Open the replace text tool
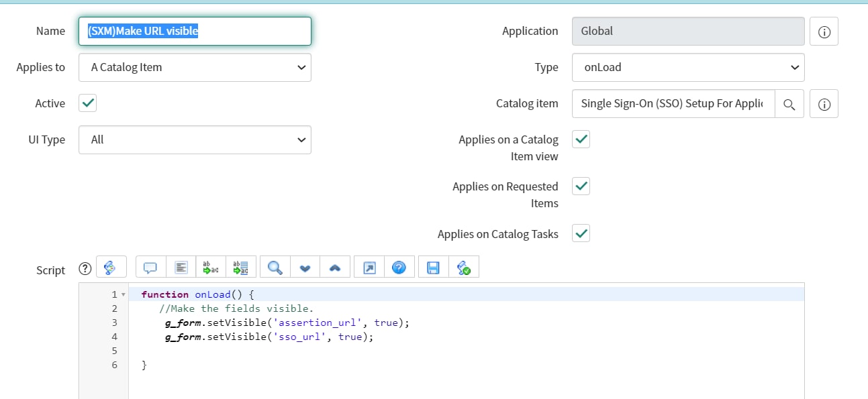Image resolution: width=868 pixels, height=399 pixels. pyautogui.click(x=211, y=268)
